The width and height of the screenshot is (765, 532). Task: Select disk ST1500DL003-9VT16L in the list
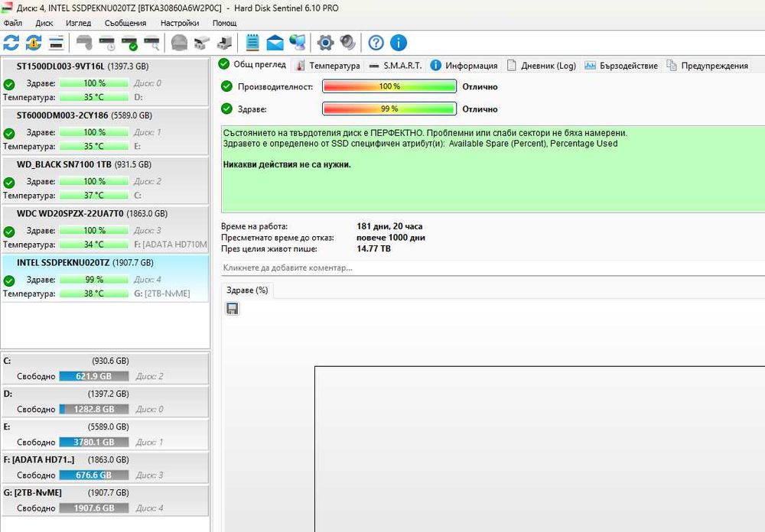coord(106,82)
